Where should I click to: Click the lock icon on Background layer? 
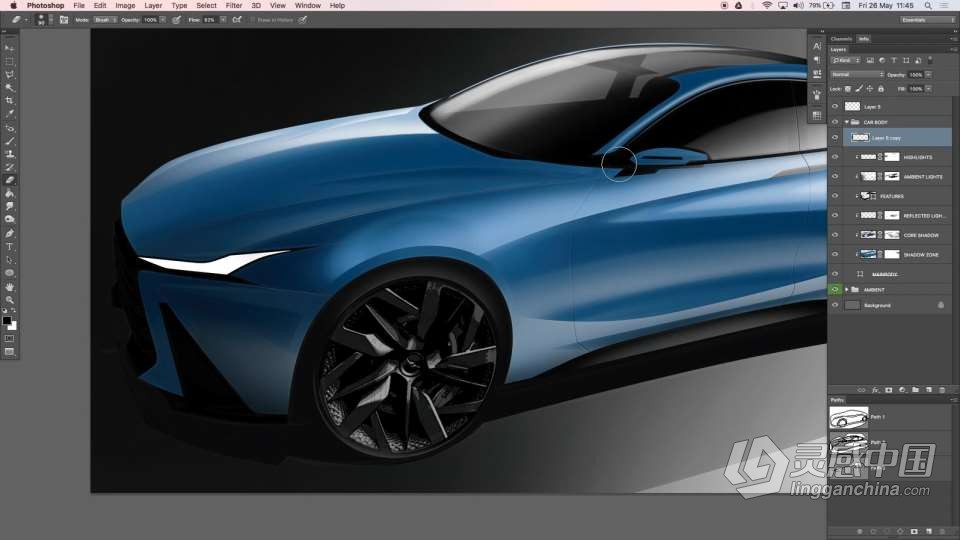(940, 305)
